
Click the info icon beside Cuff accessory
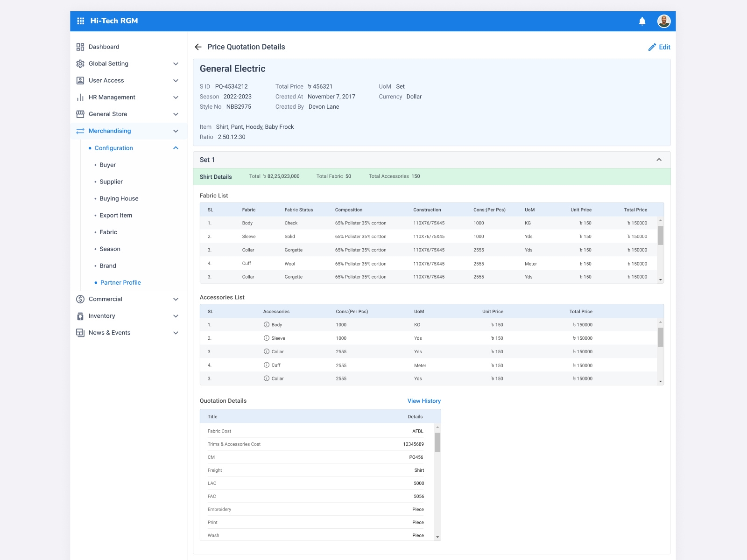pyautogui.click(x=267, y=365)
